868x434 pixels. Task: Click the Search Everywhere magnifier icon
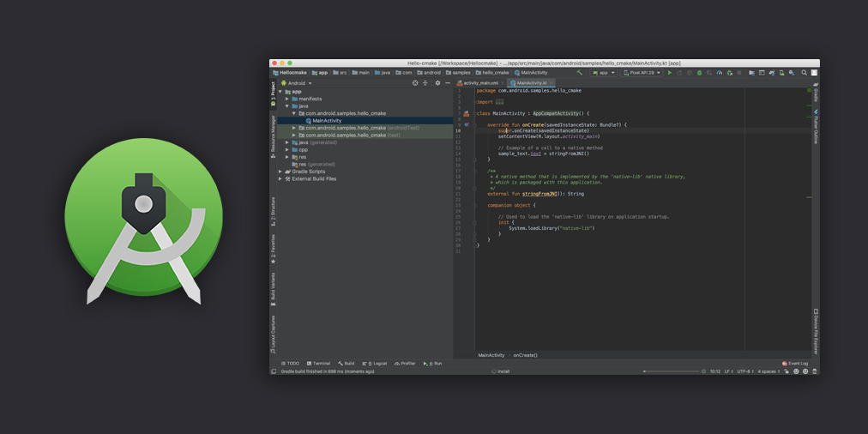pos(804,73)
